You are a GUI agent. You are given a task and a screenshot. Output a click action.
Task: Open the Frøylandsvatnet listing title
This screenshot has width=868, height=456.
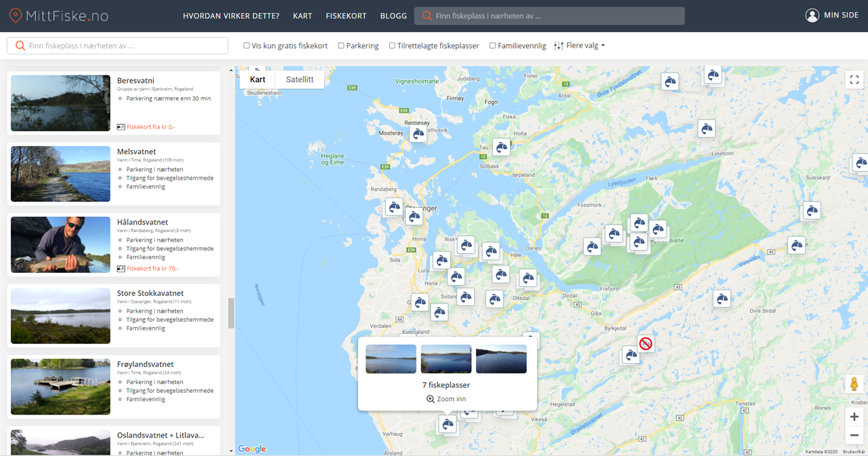[145, 364]
